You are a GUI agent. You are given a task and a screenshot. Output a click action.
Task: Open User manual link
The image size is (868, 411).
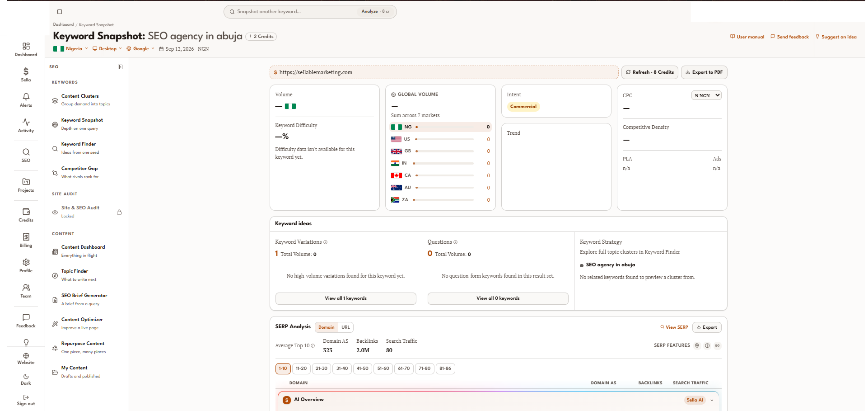[747, 37]
